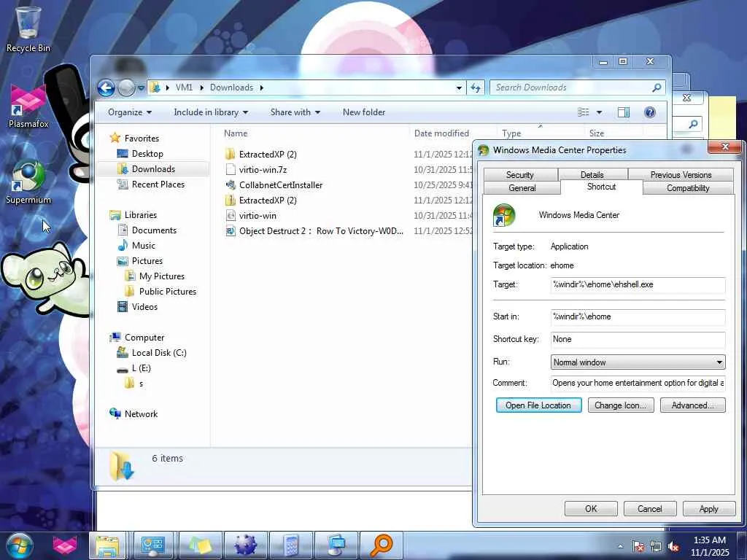Screen dimensions: 747x560
Task: Click the Start in field
Action: click(x=638, y=316)
